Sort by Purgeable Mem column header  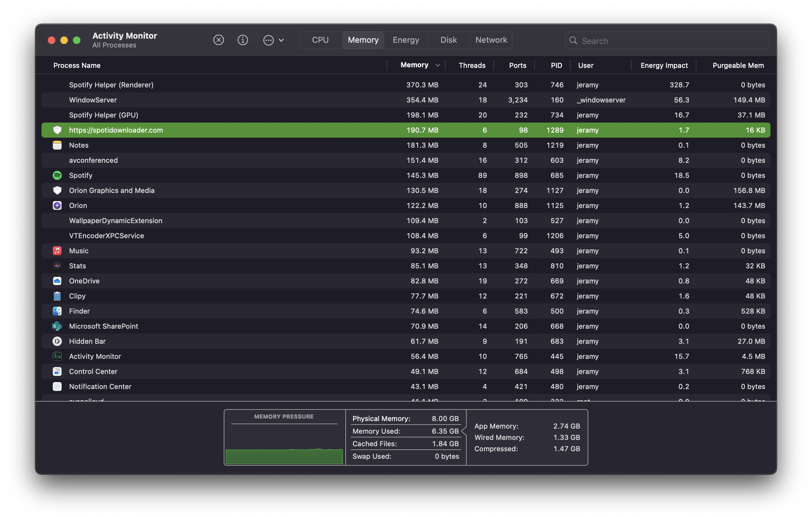point(738,65)
